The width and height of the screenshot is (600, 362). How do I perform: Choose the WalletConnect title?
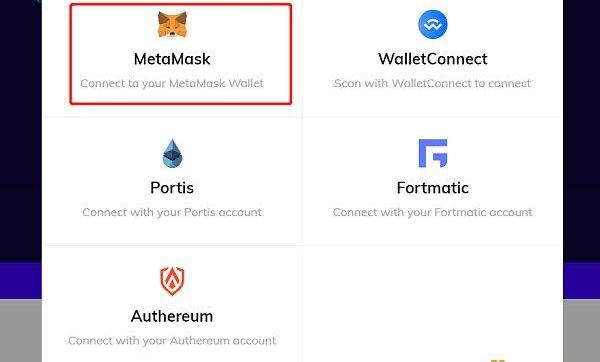click(x=433, y=59)
